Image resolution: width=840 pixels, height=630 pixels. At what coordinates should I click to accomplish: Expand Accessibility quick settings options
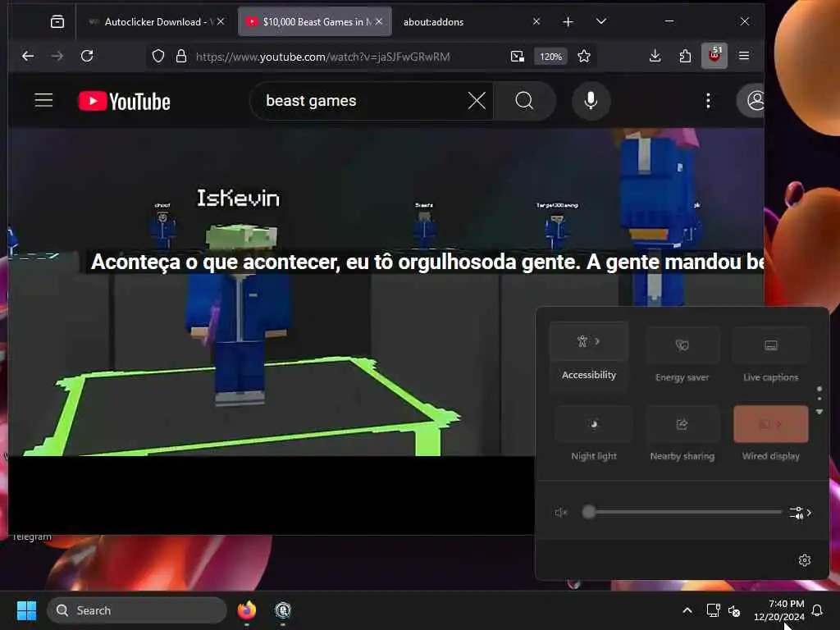pos(589,340)
